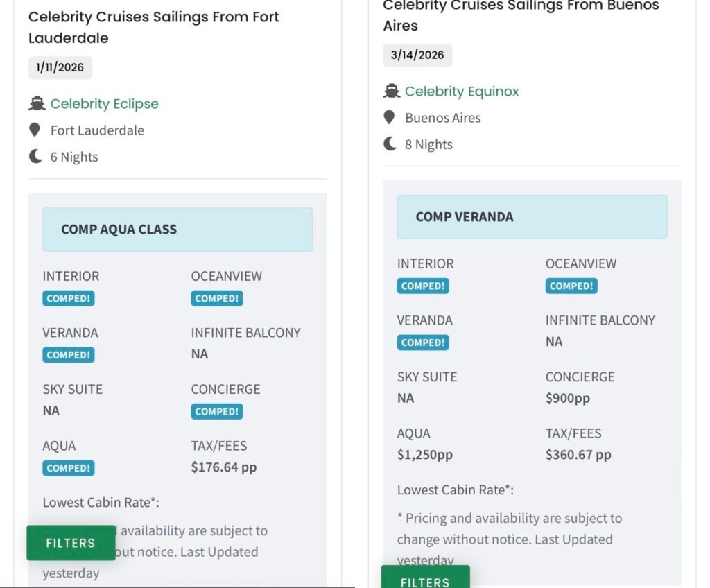Click NA under Sky Suite, Celebrity Eclipse card
The image size is (710, 588).
click(x=51, y=410)
